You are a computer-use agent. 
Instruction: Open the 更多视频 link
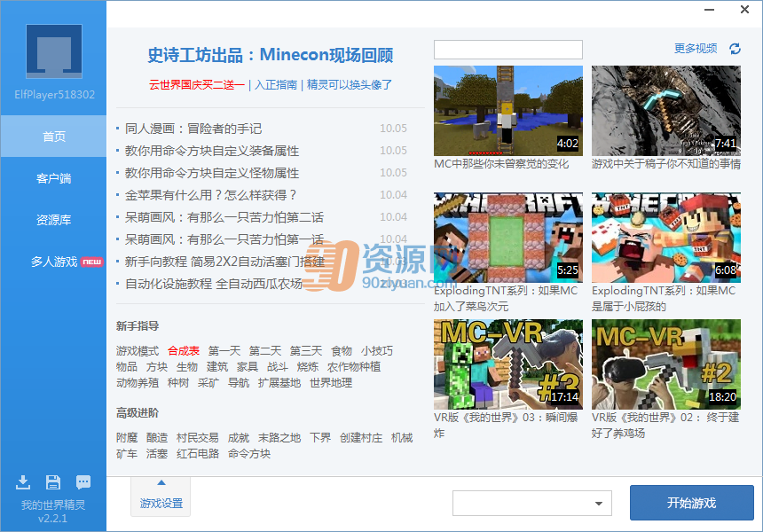[x=696, y=48]
